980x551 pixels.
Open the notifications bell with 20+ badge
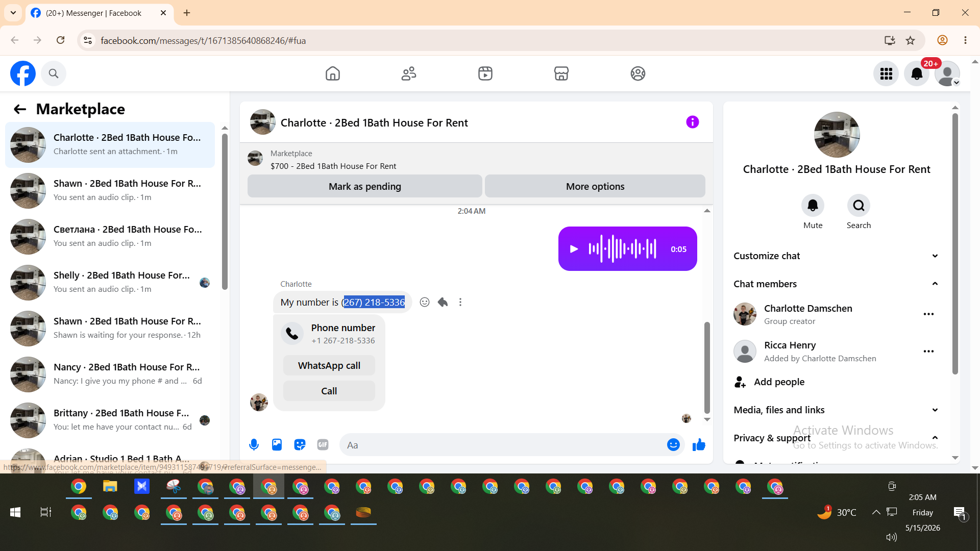point(917,74)
